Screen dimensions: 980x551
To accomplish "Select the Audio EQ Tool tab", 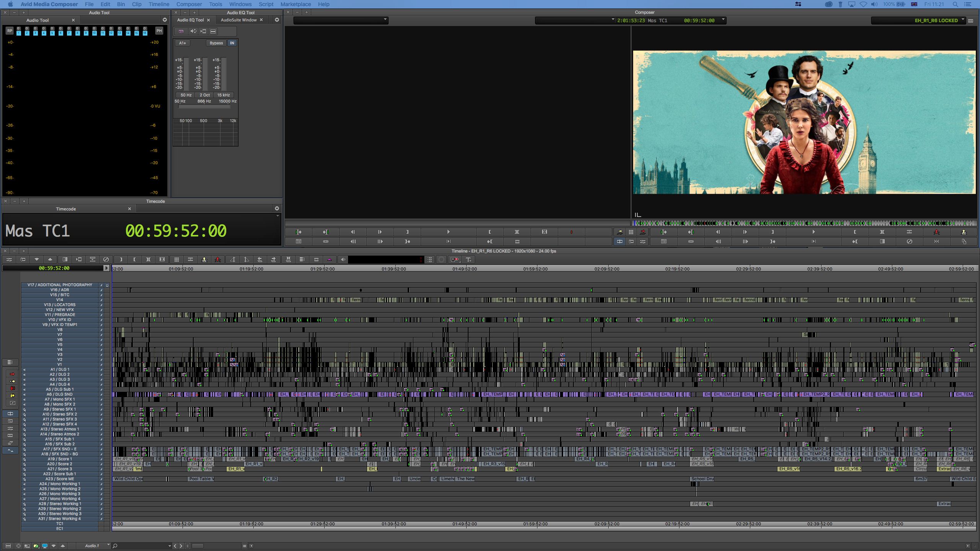I will click(x=190, y=20).
